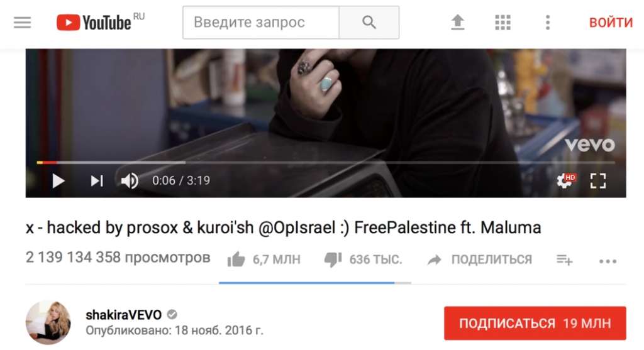
Task: Click the Войти sign-in link
Action: 611,22
